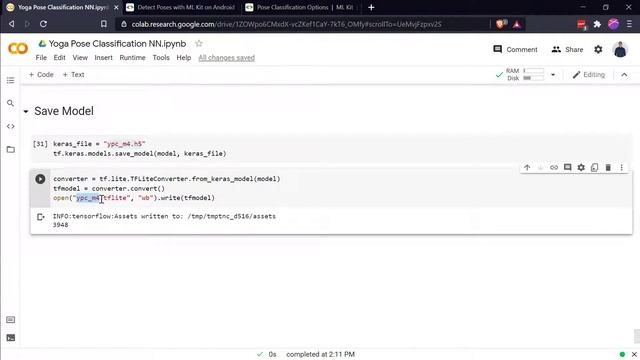Click the Google Drive icon by title
640x360 pixels.
(x=42, y=43)
